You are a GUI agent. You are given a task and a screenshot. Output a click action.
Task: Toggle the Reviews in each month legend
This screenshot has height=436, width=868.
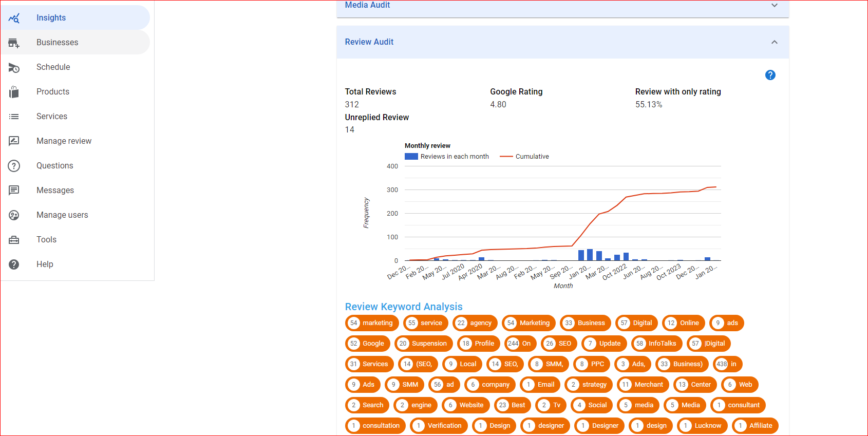click(447, 157)
